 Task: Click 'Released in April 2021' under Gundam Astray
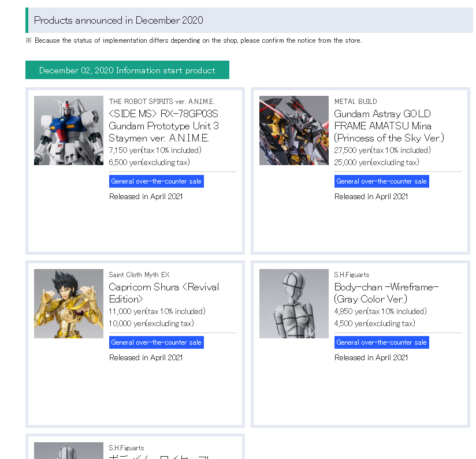(x=371, y=196)
